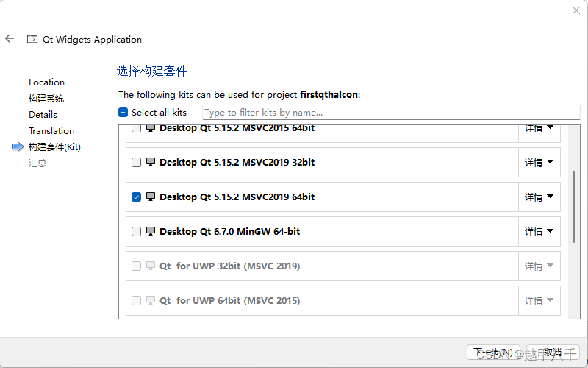
Task: Expand 详情 for UWP 32bit kit
Action: [539, 266]
